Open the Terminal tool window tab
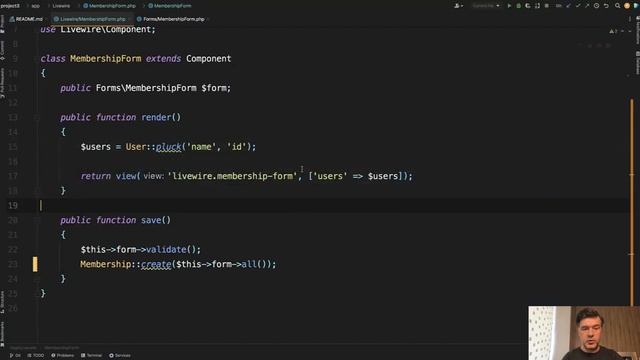 click(x=91, y=356)
